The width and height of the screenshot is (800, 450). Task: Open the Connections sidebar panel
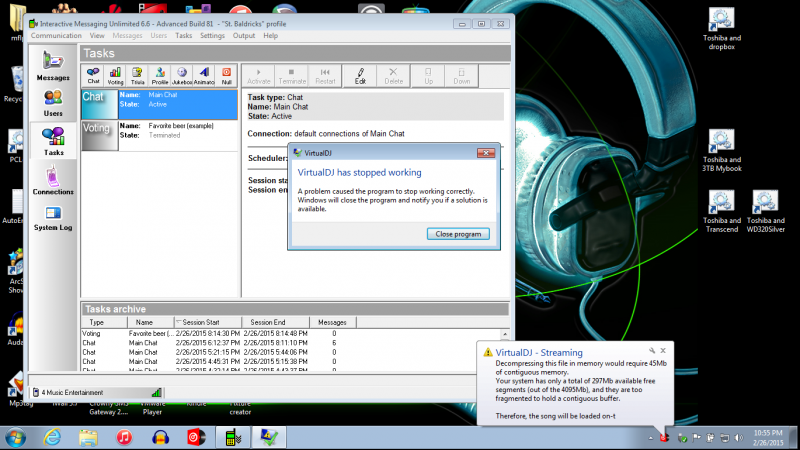(x=53, y=181)
